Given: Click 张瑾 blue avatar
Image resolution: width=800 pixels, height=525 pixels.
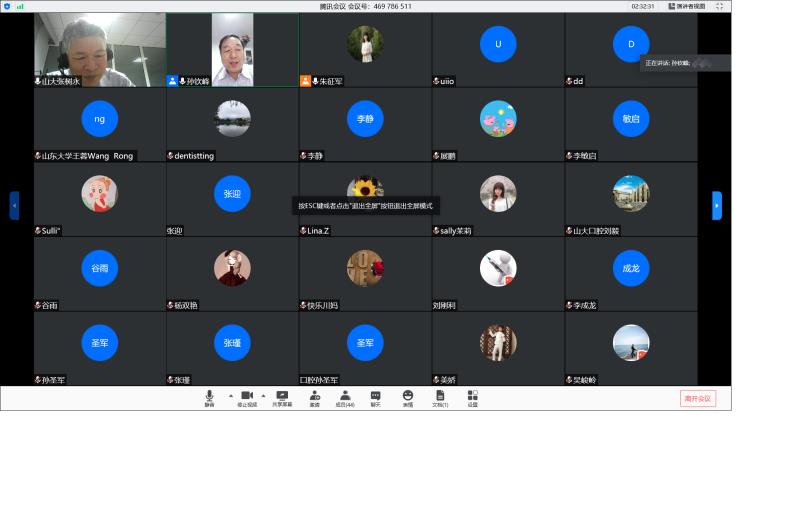Looking at the screenshot, I should tap(233, 343).
